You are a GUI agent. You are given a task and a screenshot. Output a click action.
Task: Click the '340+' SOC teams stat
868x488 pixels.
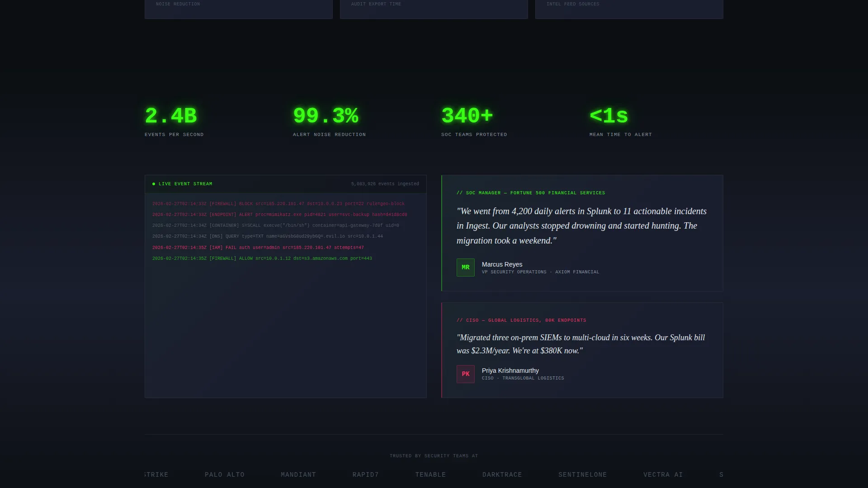(x=467, y=116)
